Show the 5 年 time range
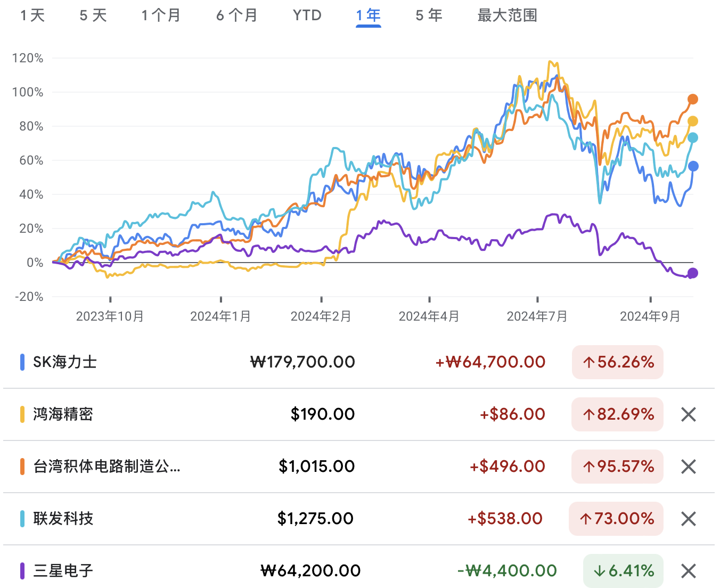Image resolution: width=720 pixels, height=588 pixels. pos(429,15)
